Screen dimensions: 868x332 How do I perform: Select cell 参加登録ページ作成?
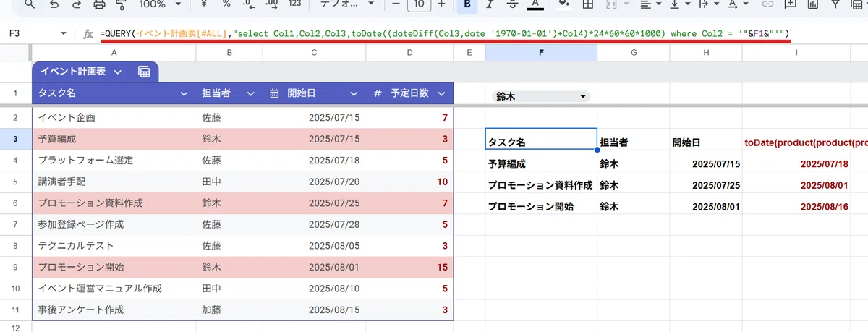[x=114, y=224]
